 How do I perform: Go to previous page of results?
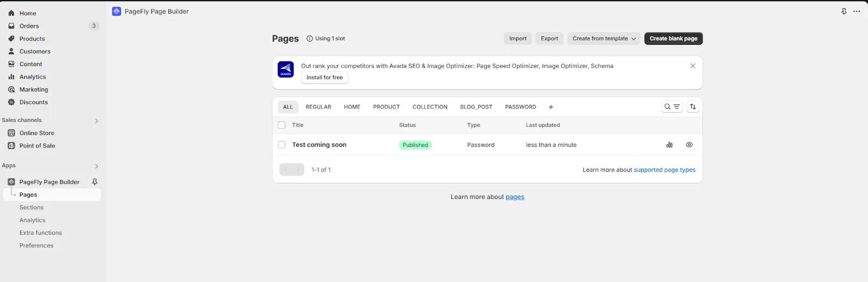[285, 170]
